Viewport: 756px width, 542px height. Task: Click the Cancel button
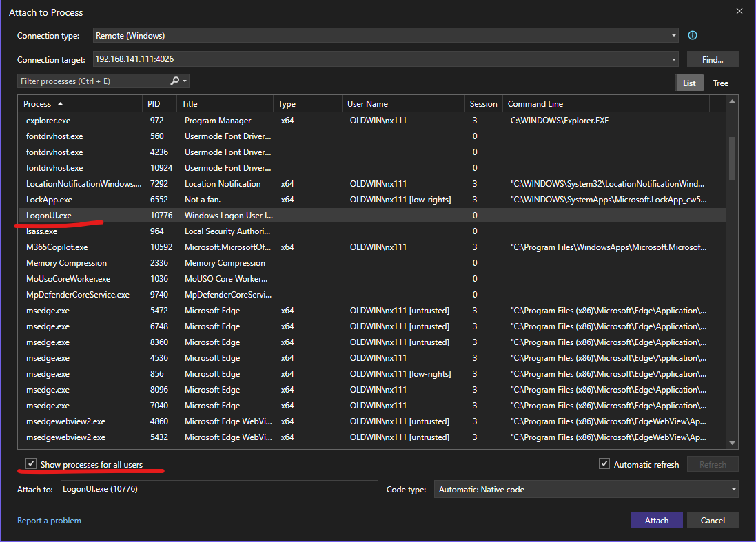(713, 520)
